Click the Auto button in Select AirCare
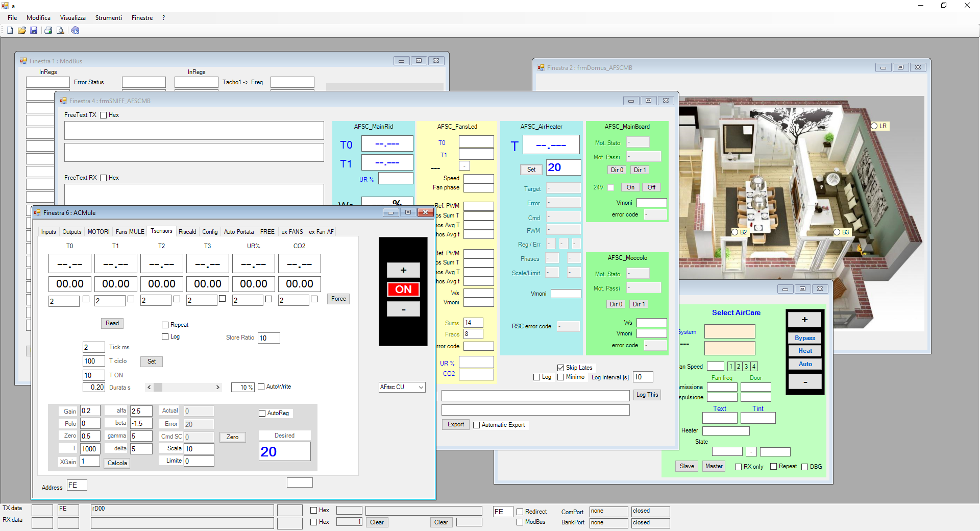The image size is (980, 531). [805, 365]
